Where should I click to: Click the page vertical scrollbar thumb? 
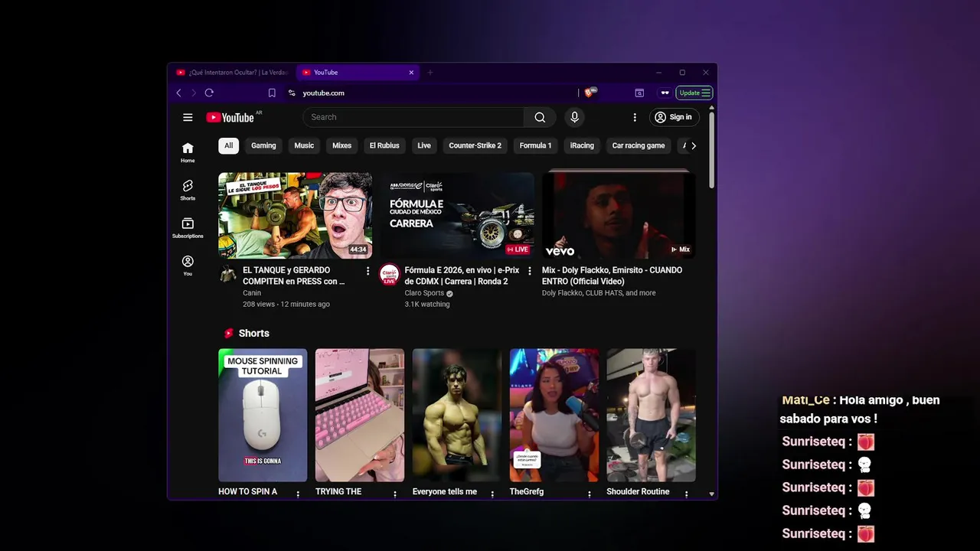(711, 150)
